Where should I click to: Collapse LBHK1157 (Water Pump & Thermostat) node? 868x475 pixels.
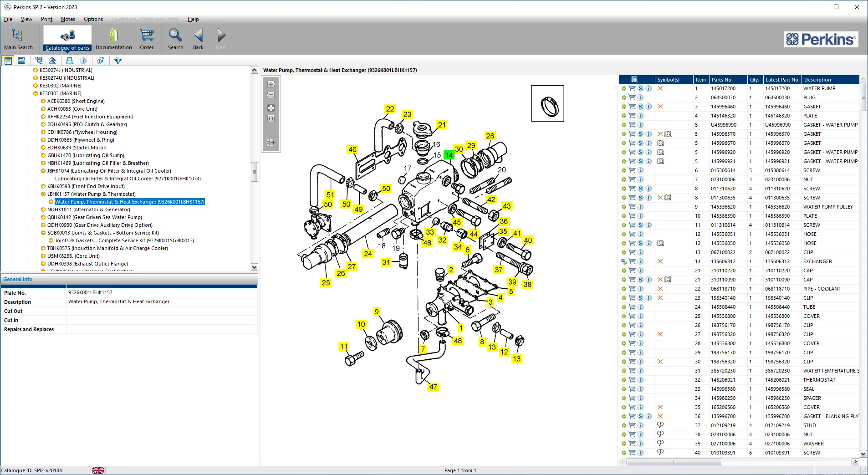pos(43,194)
